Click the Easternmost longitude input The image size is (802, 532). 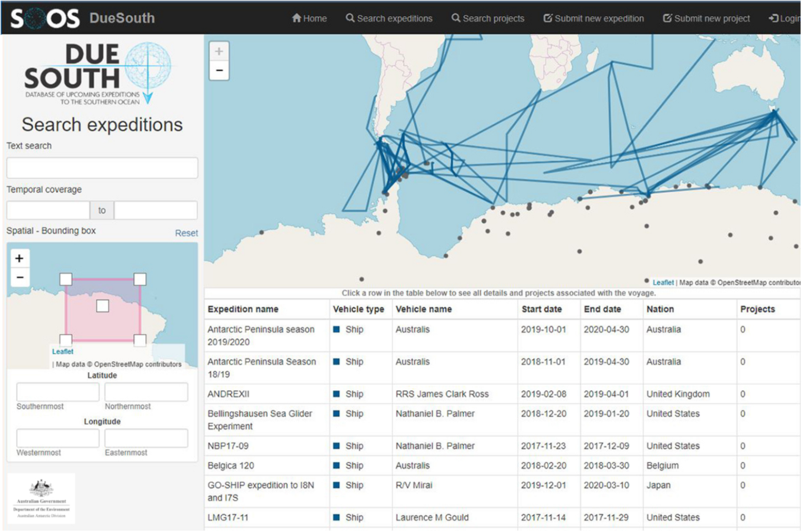(x=146, y=438)
